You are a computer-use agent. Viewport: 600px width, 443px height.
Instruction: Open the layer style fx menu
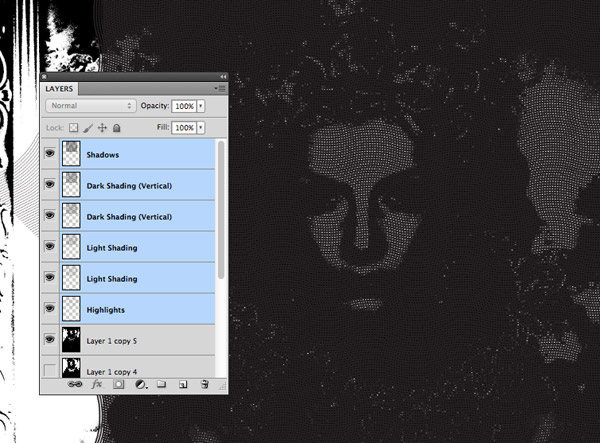tap(97, 384)
